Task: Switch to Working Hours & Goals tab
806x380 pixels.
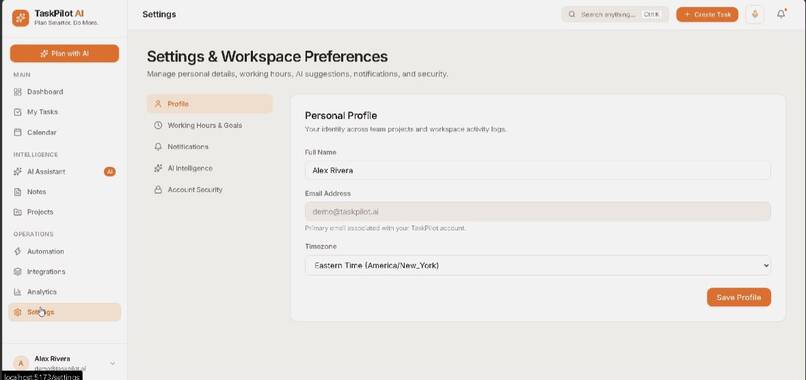Action: tap(210, 125)
